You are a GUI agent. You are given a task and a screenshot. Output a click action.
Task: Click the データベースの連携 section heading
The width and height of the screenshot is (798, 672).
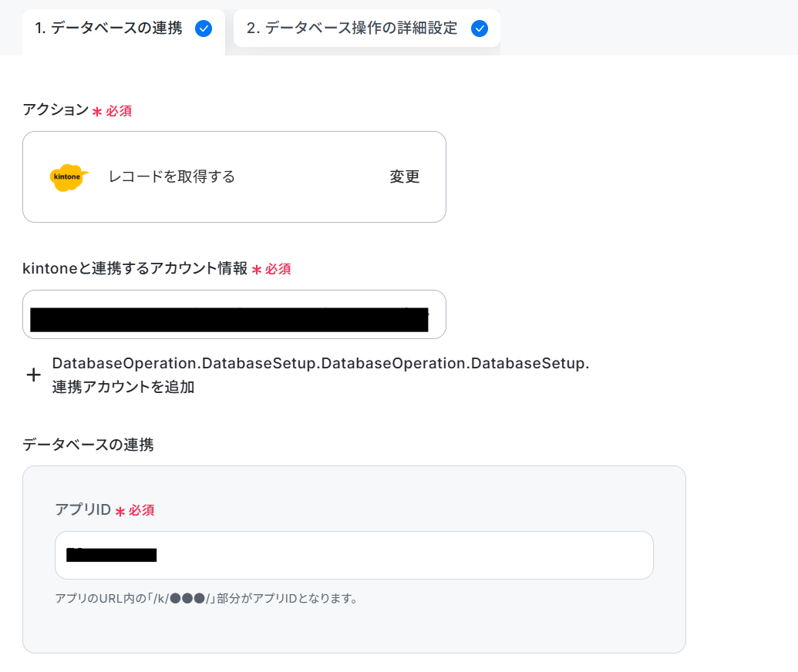pyautogui.click(x=88, y=445)
